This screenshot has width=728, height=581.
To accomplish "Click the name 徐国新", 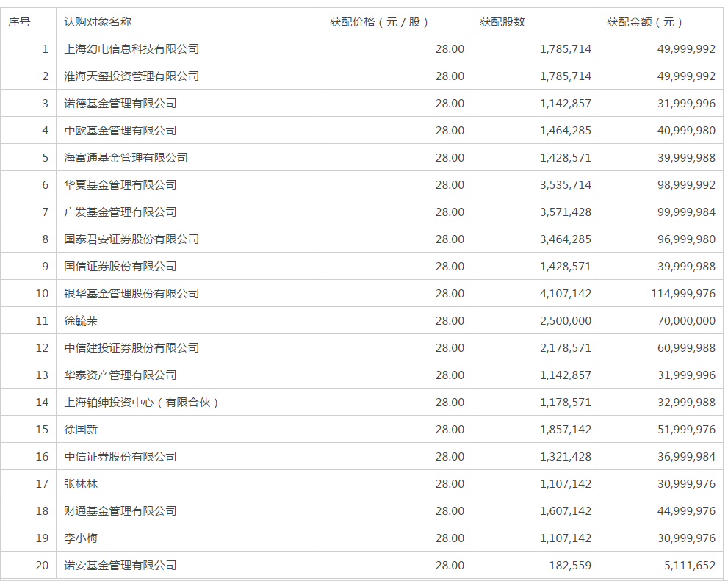I will tap(81, 429).
